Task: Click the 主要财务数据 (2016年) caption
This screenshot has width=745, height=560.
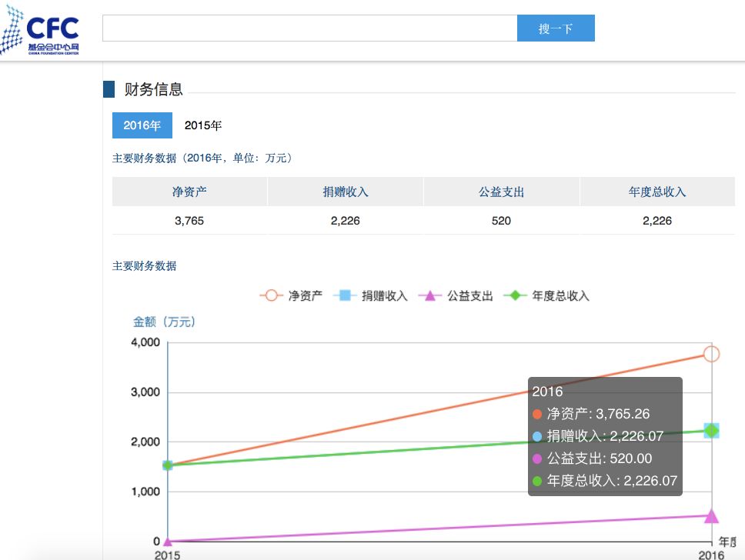Action: [203, 158]
